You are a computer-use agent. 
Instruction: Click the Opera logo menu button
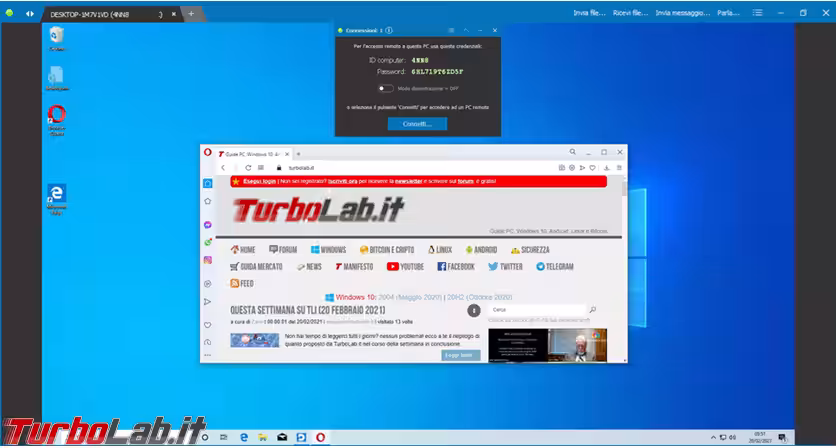[207, 152]
